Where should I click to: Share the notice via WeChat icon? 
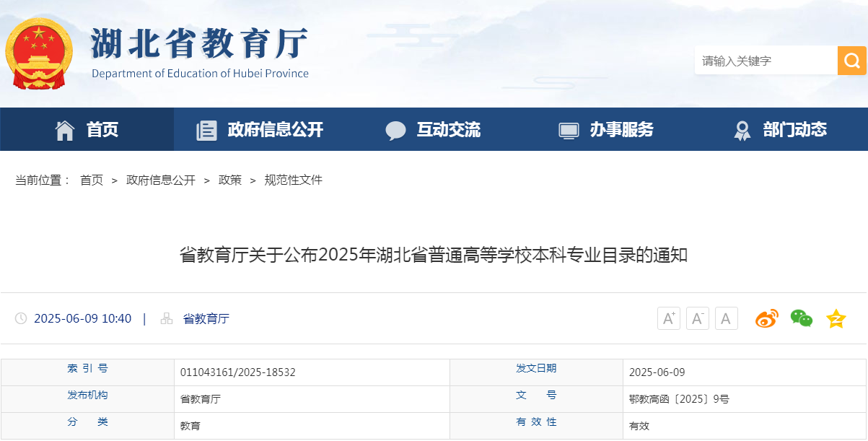tap(801, 318)
